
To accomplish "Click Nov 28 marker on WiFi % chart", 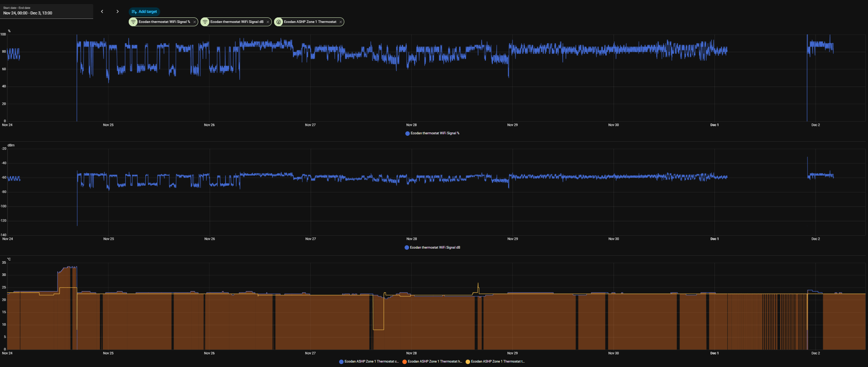I will (411, 125).
